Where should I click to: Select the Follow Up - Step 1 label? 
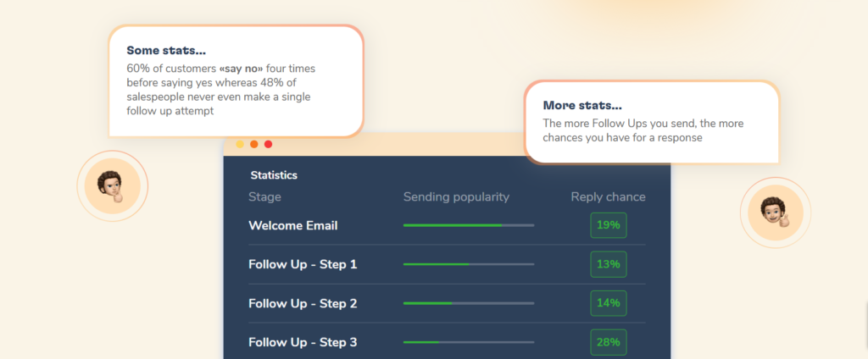pyautogui.click(x=303, y=264)
